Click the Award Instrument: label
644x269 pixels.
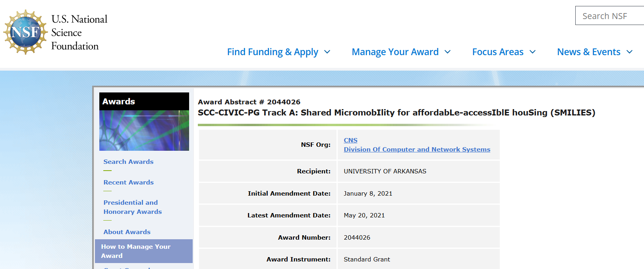click(298, 259)
